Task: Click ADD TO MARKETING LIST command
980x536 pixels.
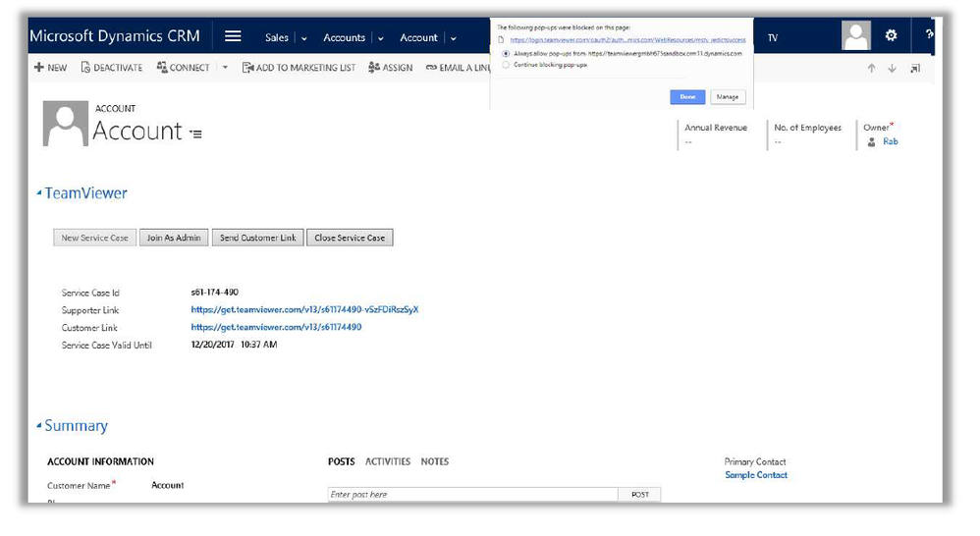Action: click(299, 68)
